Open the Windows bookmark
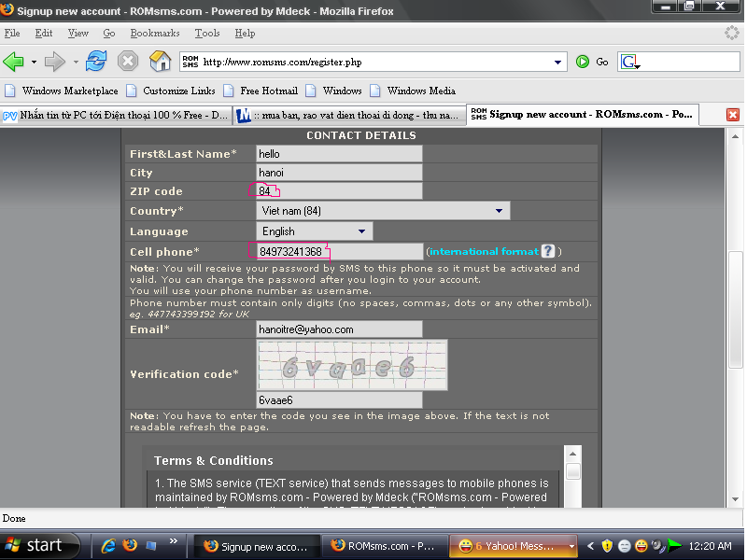This screenshot has width=747, height=560. (334, 91)
